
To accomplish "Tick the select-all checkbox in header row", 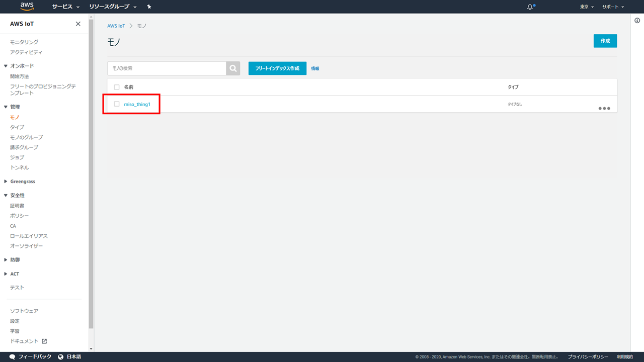I will point(117,87).
